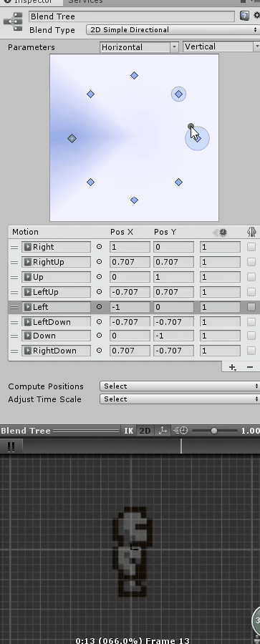Viewport: 260px width, 644px height.
Task: Remove selected motion with minus button
Action: [250, 367]
